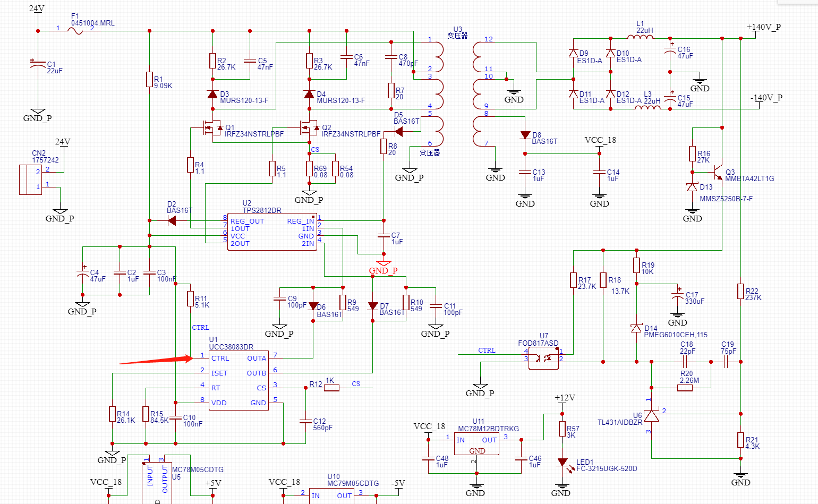Pick the D2 BAS16T diode symbol
This screenshot has width=818, height=504.
click(172, 220)
